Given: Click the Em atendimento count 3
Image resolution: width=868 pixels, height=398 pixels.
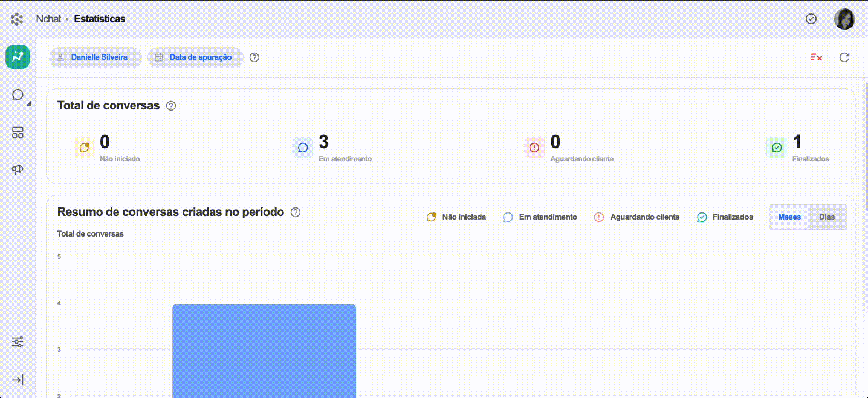Looking at the screenshot, I should 324,142.
